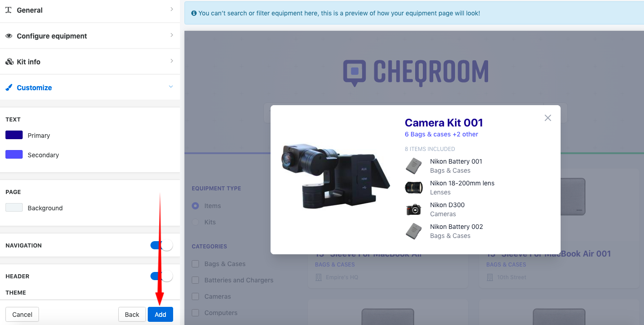Screen dimensions: 644x325
Task: Check the Computers category checkbox
Action: [x=195, y=313]
